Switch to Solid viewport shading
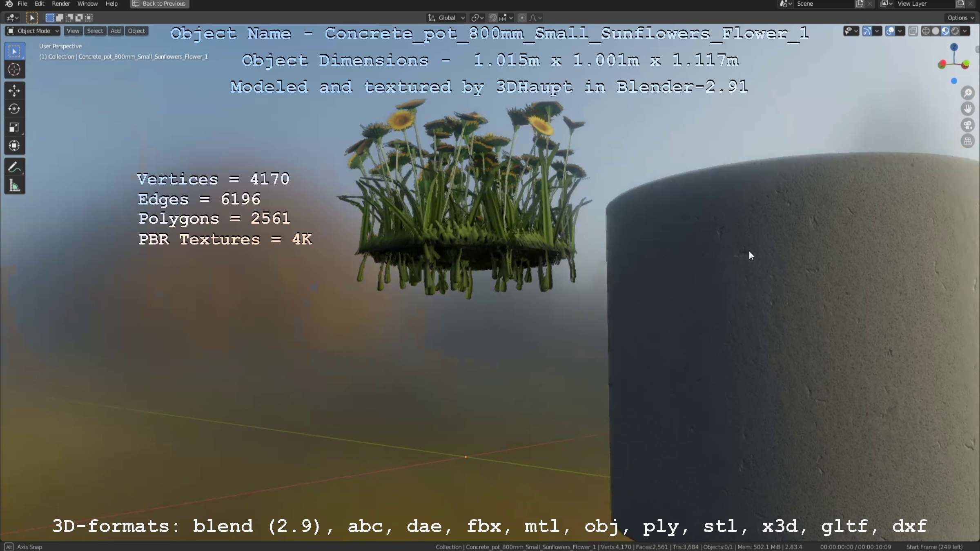The width and height of the screenshot is (980, 551). click(x=936, y=31)
